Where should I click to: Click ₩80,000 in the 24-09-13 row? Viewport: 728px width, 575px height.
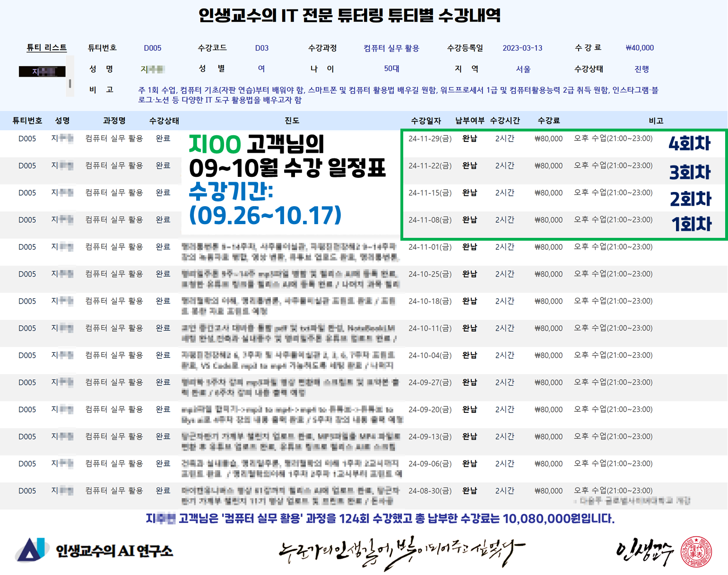click(548, 437)
